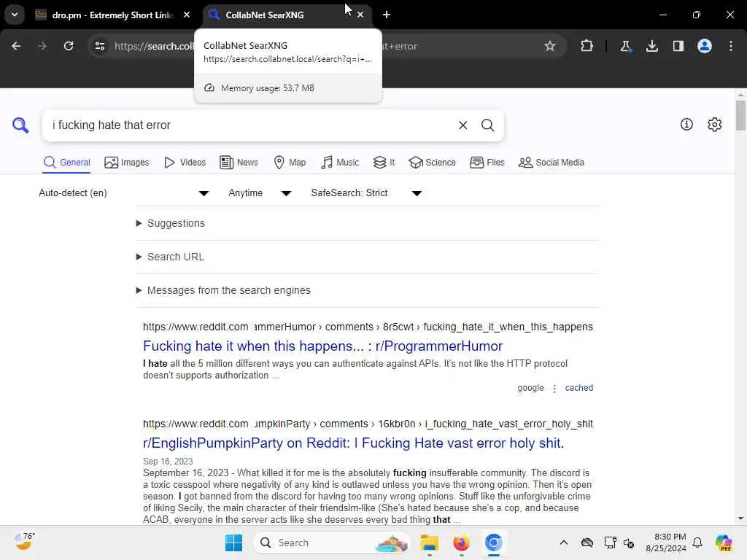Image resolution: width=747 pixels, height=560 pixels.
Task: Click the scrollbar down arrow
Action: tap(740, 518)
